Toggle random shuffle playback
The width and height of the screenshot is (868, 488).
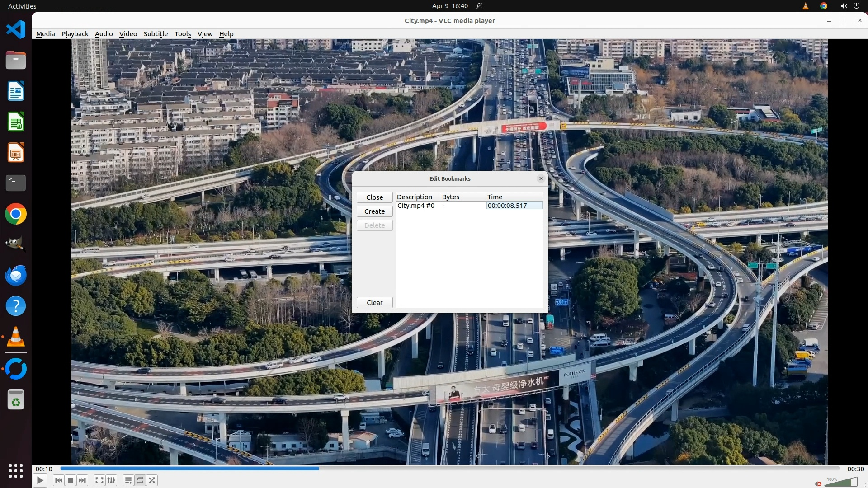click(x=152, y=480)
